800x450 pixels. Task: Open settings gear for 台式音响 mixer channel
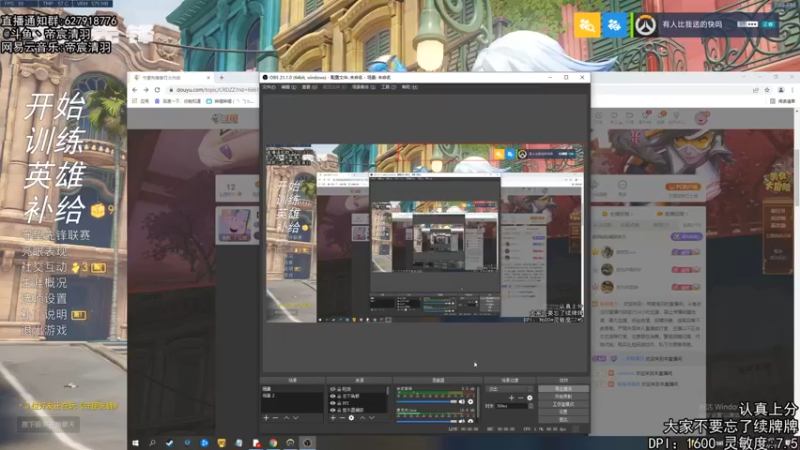point(470,402)
